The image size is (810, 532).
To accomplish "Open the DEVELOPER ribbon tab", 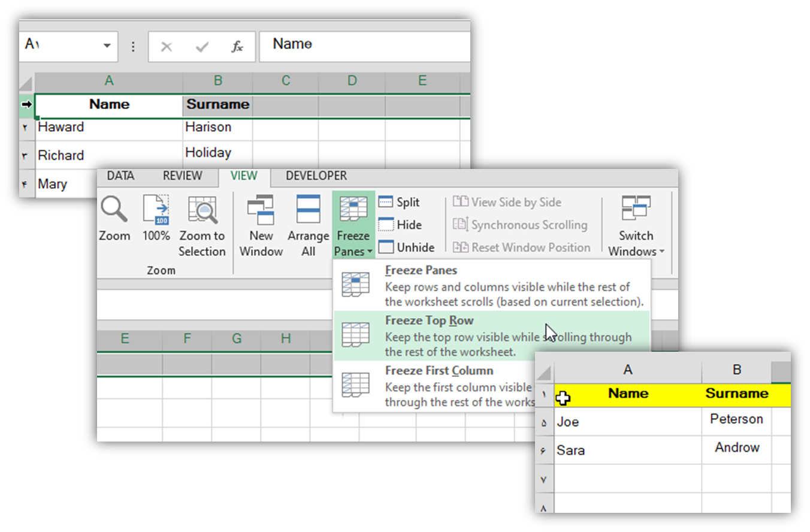I will tap(316, 176).
